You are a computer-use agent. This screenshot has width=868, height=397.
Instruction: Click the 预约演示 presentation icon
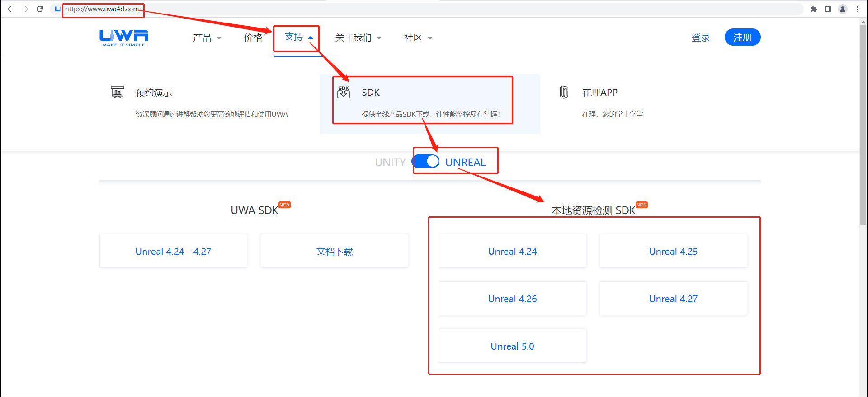tap(118, 92)
